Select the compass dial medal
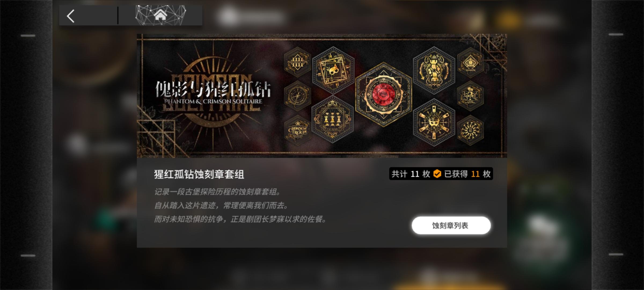Image resolution: width=644 pixels, height=290 pixels. [297, 96]
